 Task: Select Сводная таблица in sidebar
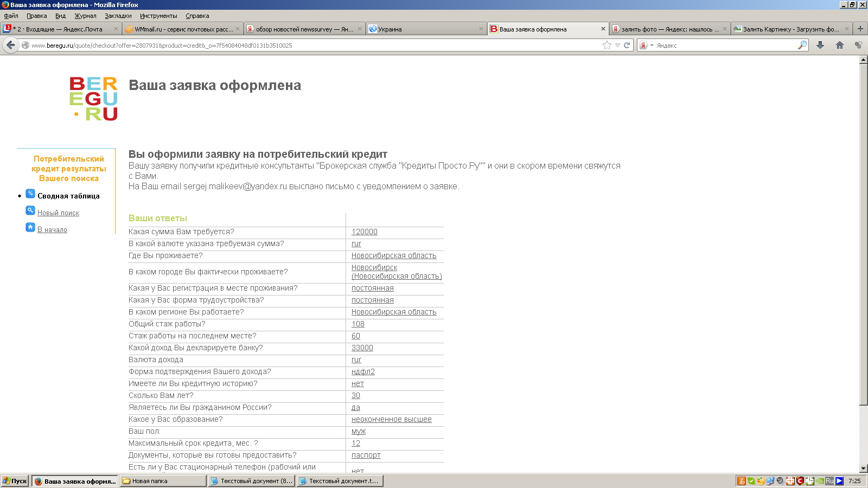(68, 196)
